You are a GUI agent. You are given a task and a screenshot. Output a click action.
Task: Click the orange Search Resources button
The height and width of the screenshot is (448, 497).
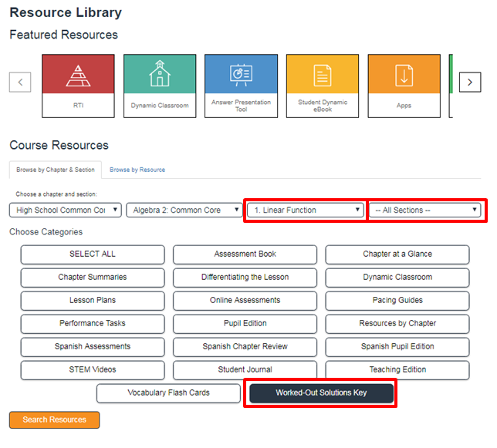click(54, 420)
